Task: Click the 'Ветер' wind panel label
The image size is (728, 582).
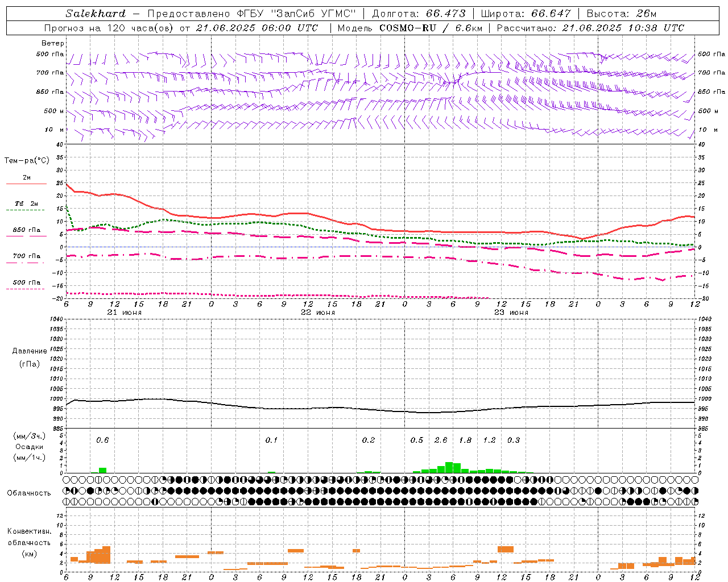Action: point(53,43)
